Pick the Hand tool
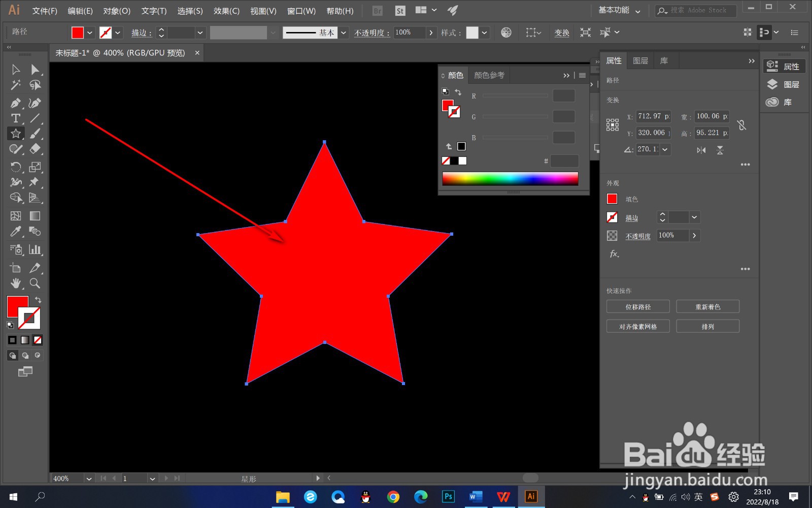 coord(16,283)
